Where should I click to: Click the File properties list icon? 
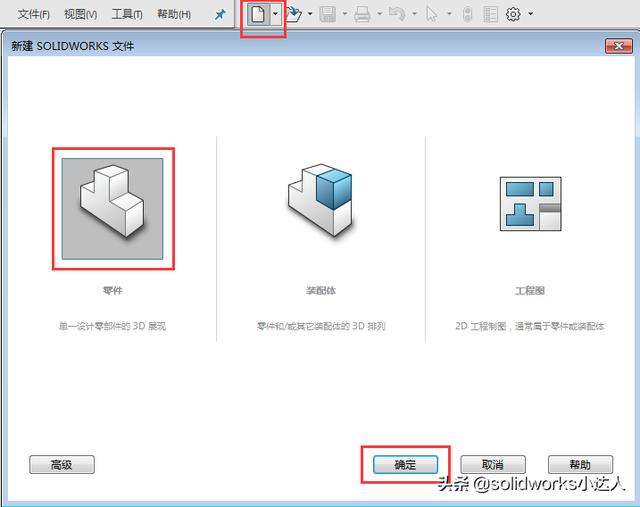pyautogui.click(x=490, y=14)
